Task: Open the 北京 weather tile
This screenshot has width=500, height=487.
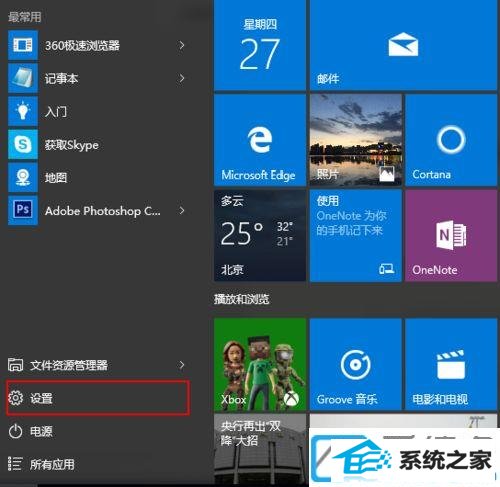Action: click(x=260, y=236)
